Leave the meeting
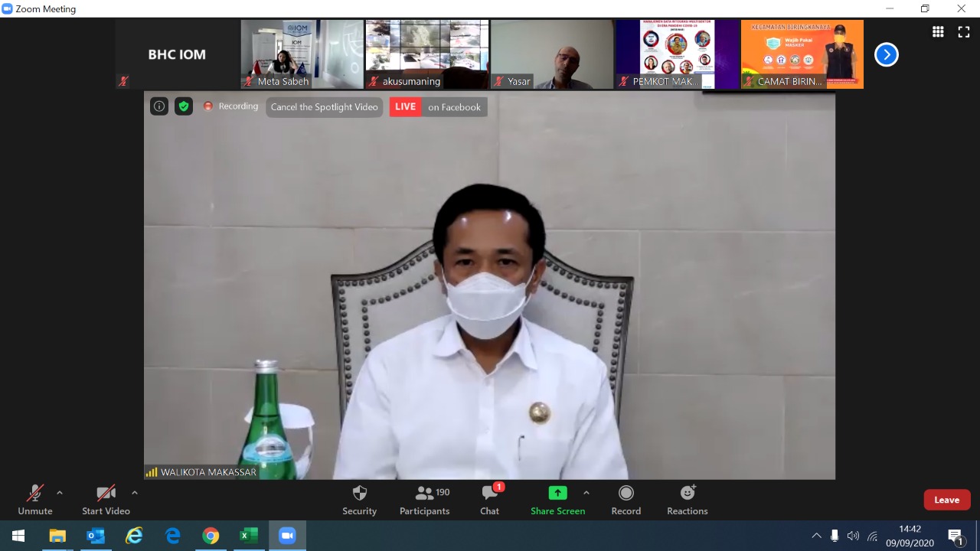The image size is (980, 551). [x=946, y=500]
